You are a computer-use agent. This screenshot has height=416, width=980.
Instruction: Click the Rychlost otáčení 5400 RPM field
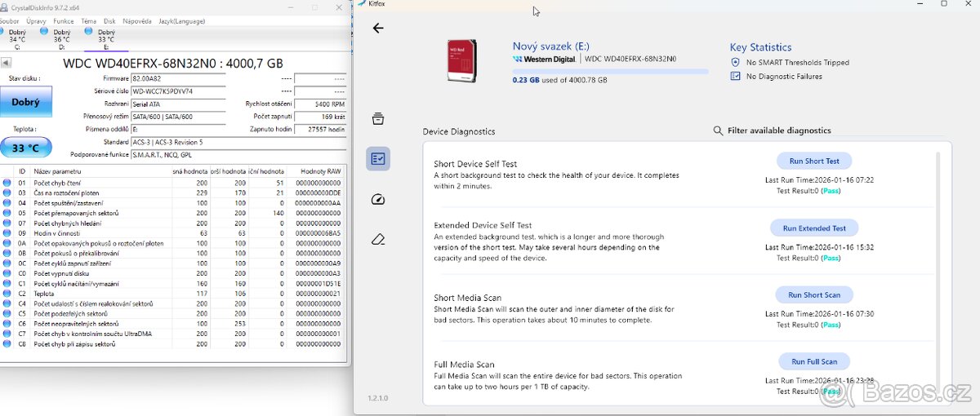pos(319,104)
